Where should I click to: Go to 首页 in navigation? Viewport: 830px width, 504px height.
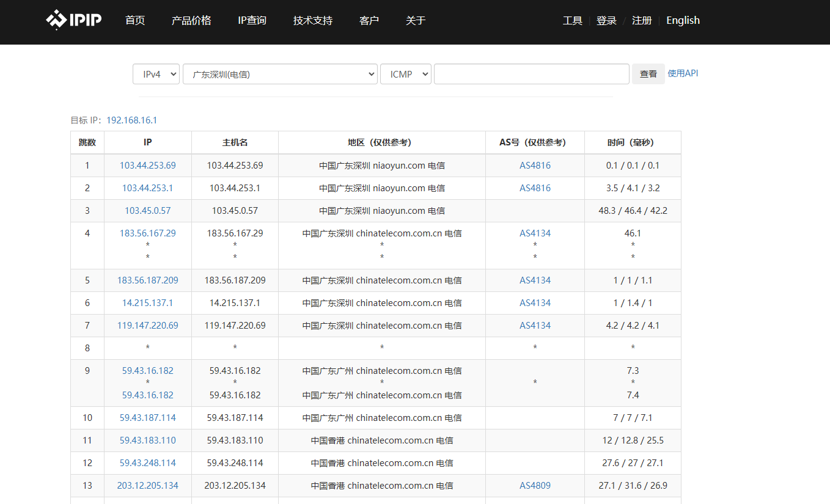[135, 21]
